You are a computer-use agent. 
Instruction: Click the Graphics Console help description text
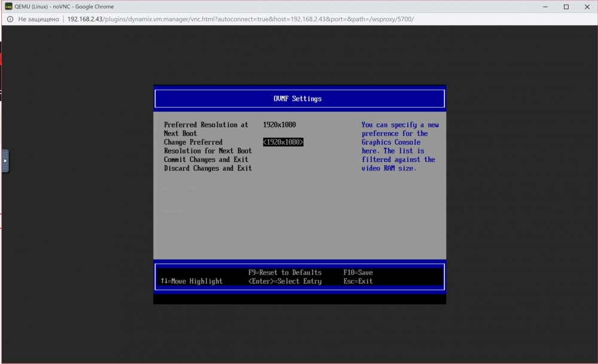click(400, 146)
